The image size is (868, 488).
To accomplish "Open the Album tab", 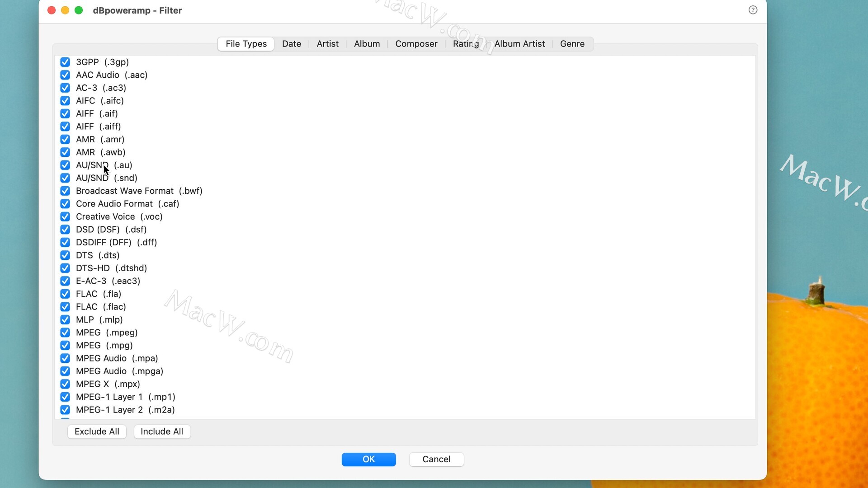I will (x=367, y=44).
